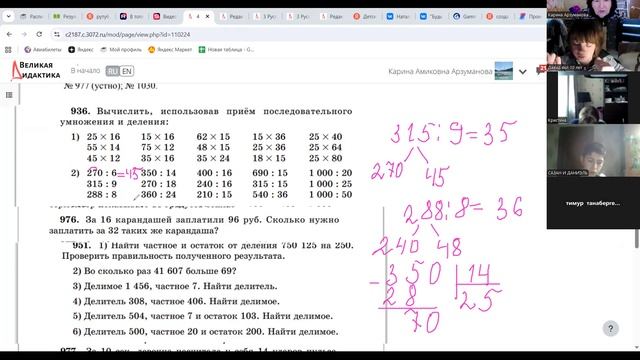Click the expression '55 × 14'
Image resolution: width=640 pixels, height=360 pixels.
[x=103, y=147]
